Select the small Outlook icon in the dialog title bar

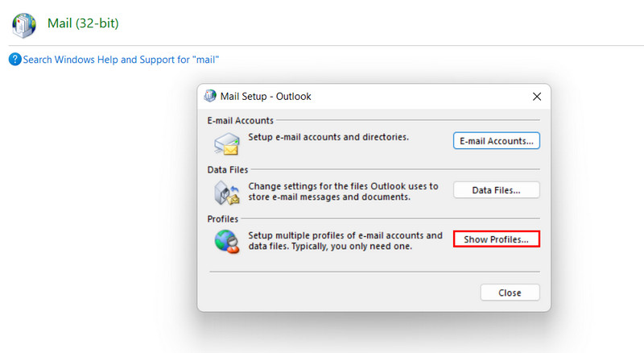point(210,96)
